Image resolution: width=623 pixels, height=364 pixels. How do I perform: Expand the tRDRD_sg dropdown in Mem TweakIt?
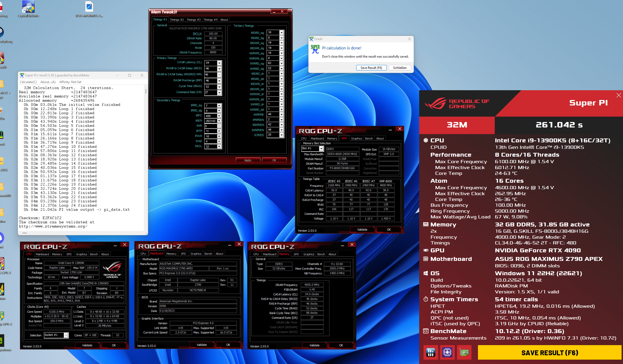coord(281,32)
